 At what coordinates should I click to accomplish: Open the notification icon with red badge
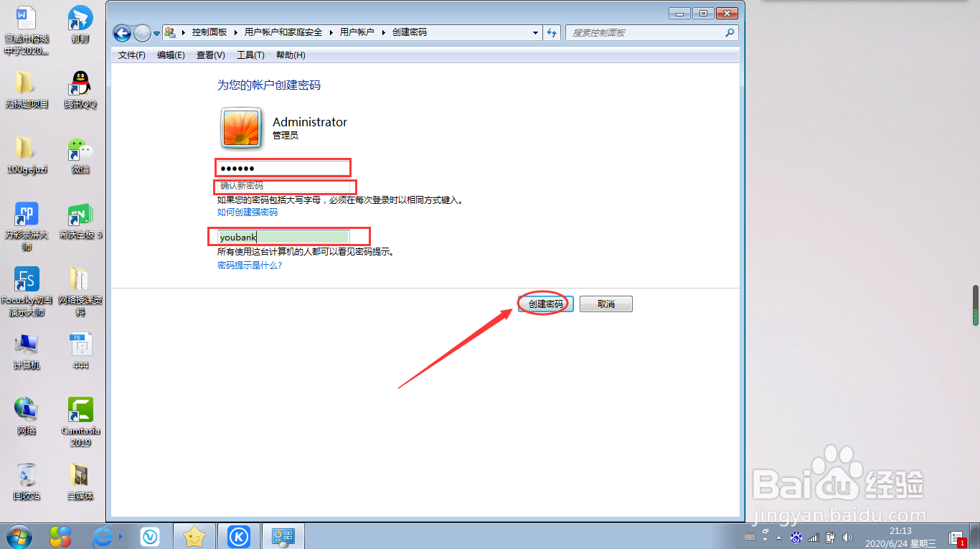click(957, 538)
